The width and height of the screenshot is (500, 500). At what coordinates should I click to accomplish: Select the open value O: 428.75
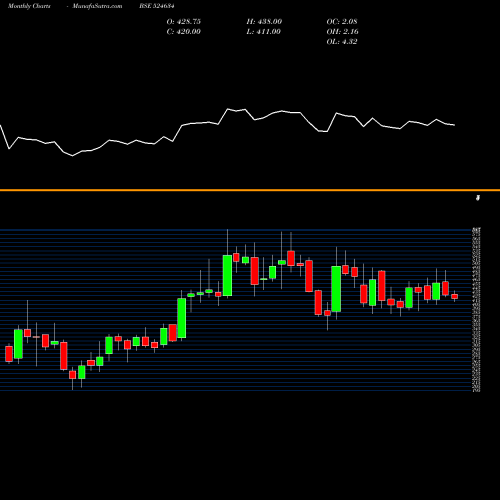[x=184, y=22]
